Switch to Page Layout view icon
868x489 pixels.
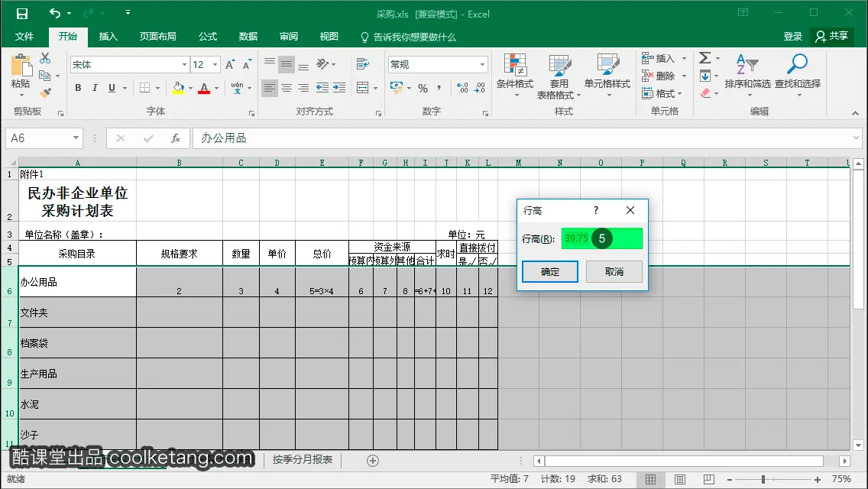680,479
